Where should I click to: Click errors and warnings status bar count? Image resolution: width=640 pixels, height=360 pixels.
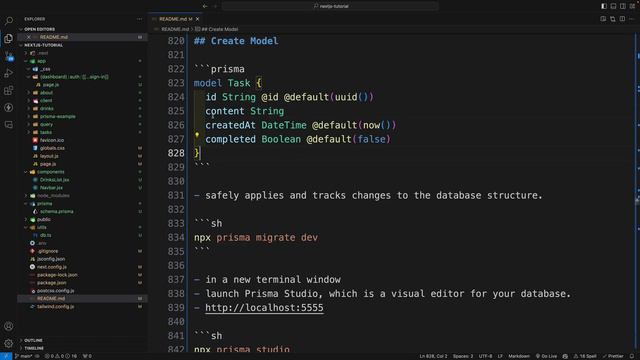click(61, 356)
